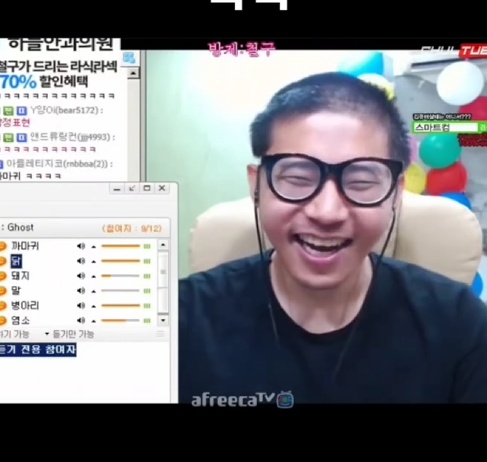Click the 참여자 9/12 participant count

tap(132, 228)
